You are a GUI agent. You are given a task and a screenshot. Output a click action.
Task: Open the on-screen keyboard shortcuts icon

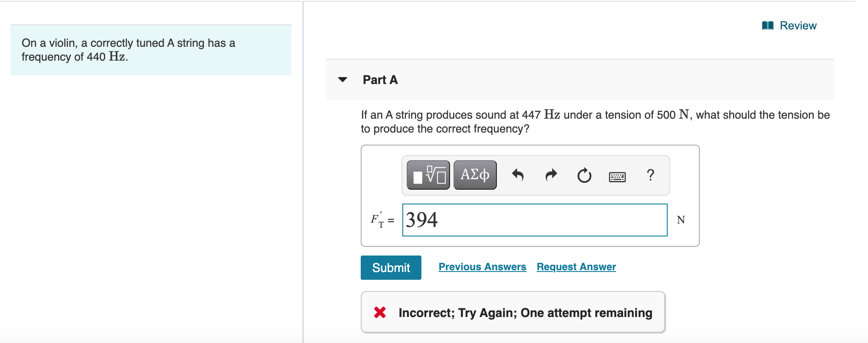pos(617,176)
